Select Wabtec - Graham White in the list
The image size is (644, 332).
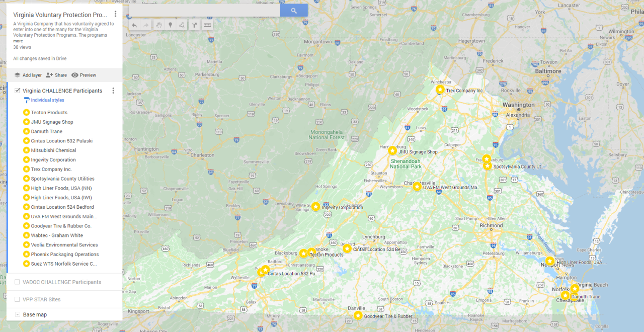(56, 235)
